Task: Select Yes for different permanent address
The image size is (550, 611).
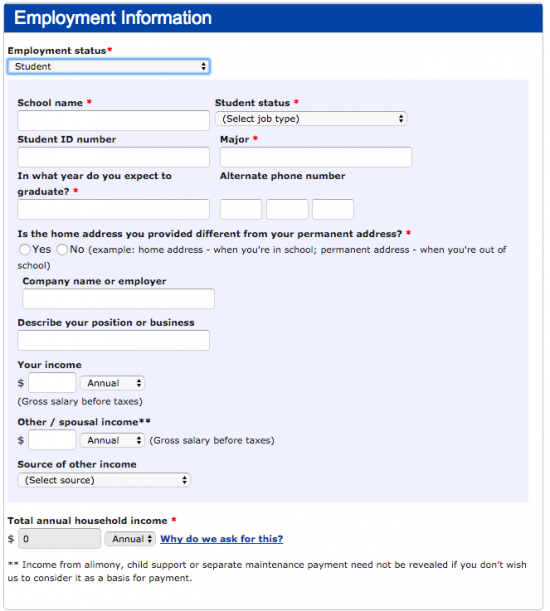Action: point(25,249)
